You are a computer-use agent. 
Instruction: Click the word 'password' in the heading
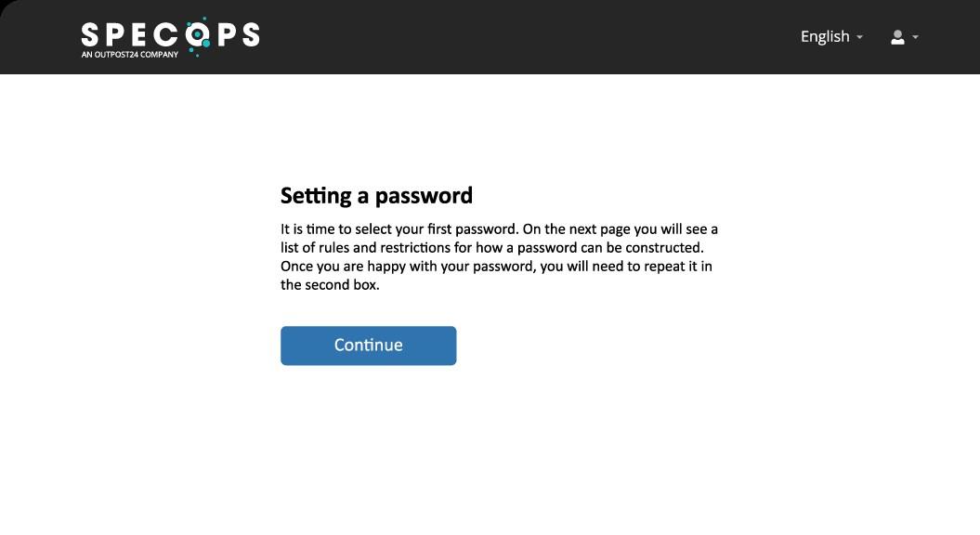coord(424,196)
